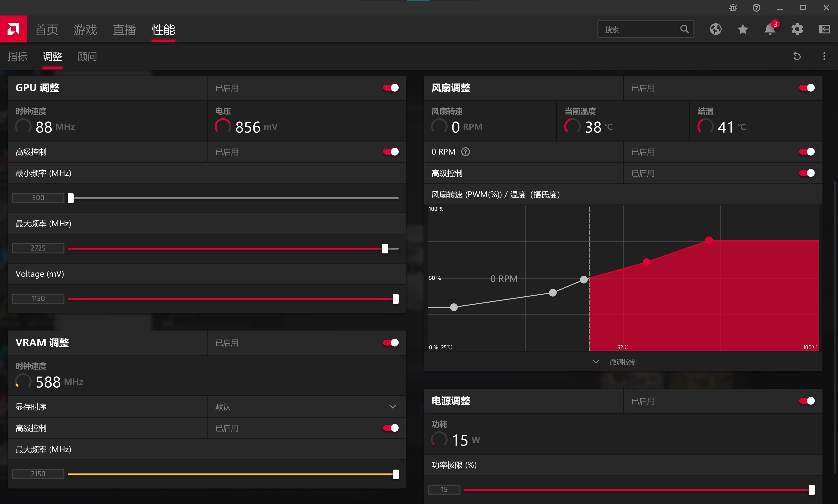Click the VRAM 最大频率 slider handle
The image size is (838, 504).
pyautogui.click(x=395, y=474)
